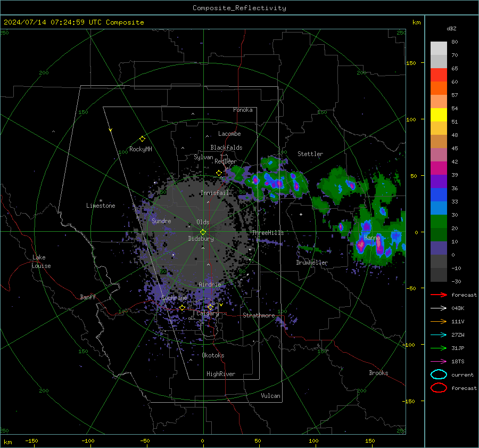The width and height of the screenshot is (479, 448).
Task: Select the yellow swatch between 54 and 51
Action: point(439,115)
